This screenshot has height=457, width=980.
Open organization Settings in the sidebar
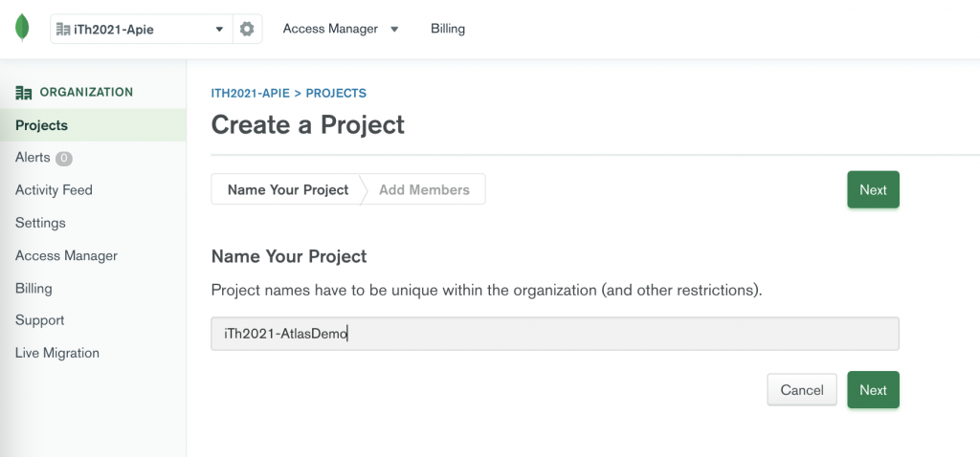(x=40, y=223)
